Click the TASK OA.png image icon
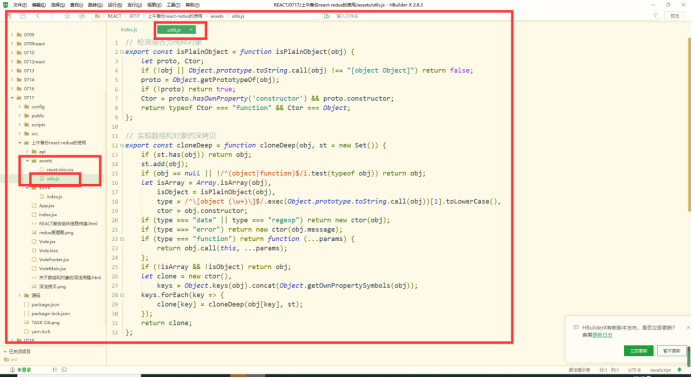Image resolution: width=692 pixels, height=378 pixels. (26, 322)
